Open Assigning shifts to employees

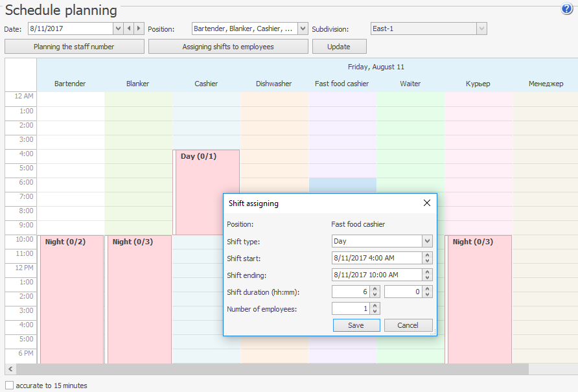(228, 47)
